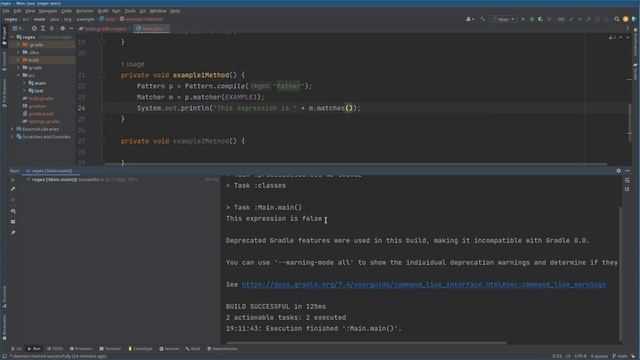Click the example1Method name in code
This screenshot has width=640, height=360.
click(200, 75)
